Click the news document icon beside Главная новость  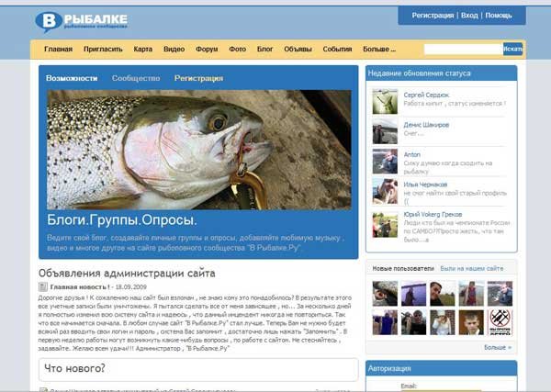tap(42, 287)
